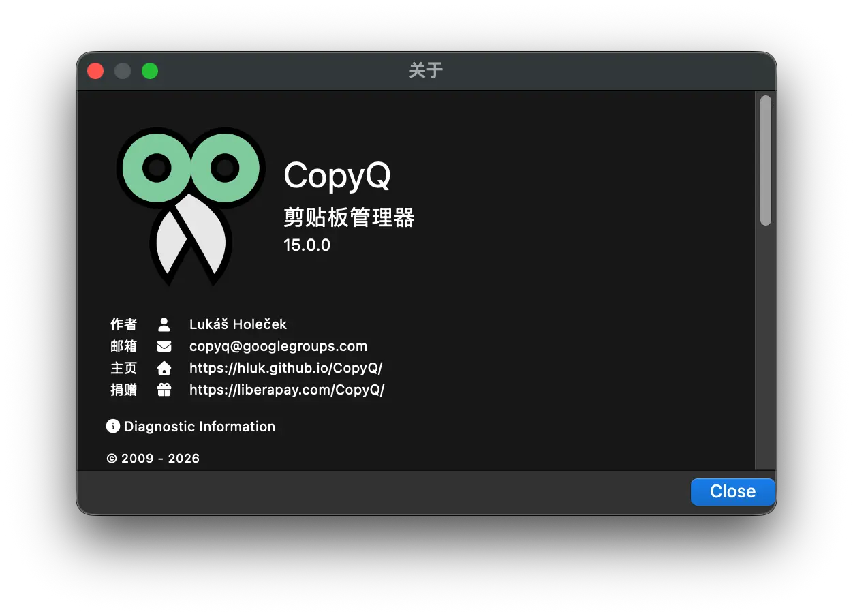Viewport: 853px width, 616px height.
Task: Click the Close button
Action: (732, 491)
